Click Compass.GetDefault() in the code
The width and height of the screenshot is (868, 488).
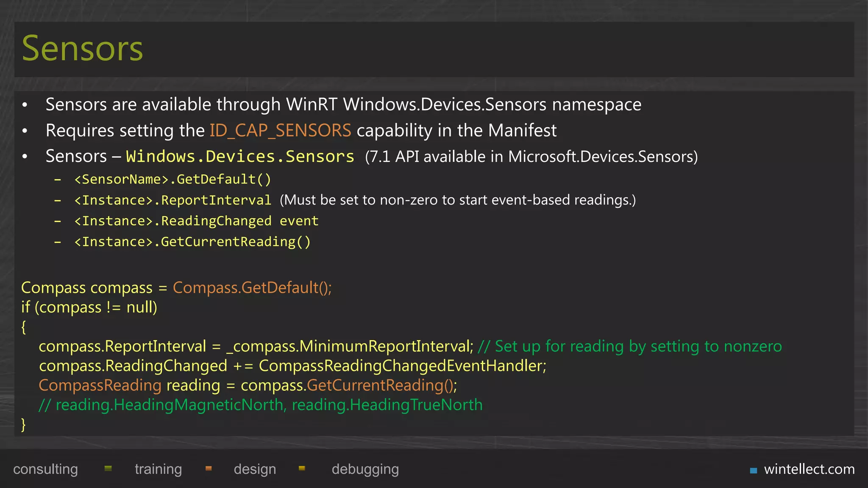(252, 288)
